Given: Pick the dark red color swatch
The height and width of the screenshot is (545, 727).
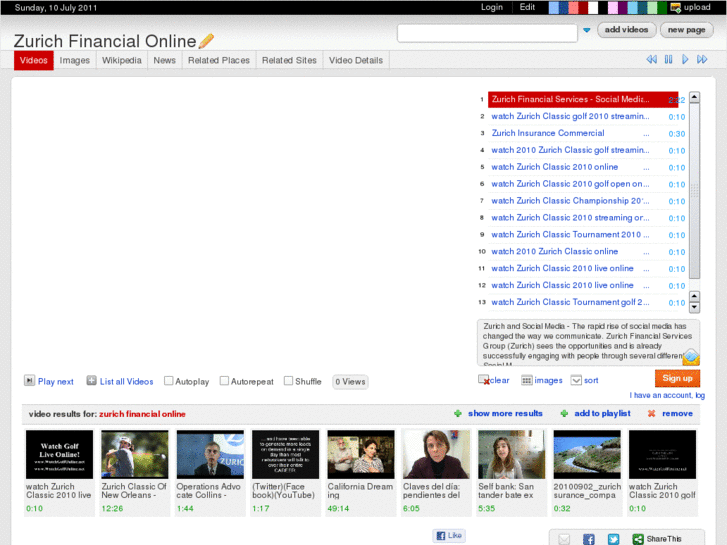Looking at the screenshot, I should [x=583, y=7].
